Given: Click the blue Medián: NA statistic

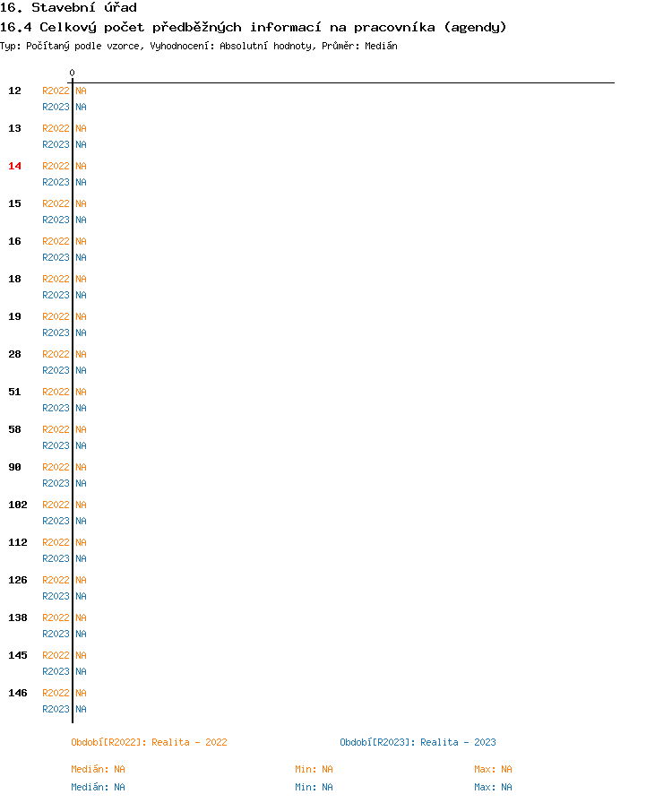Looking at the screenshot, I should (x=98, y=787).
